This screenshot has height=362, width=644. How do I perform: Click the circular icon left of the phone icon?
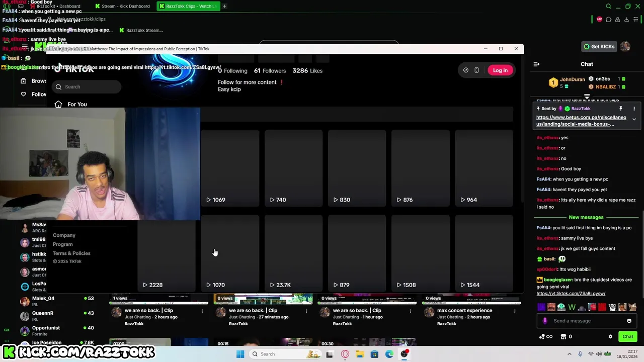466,70
